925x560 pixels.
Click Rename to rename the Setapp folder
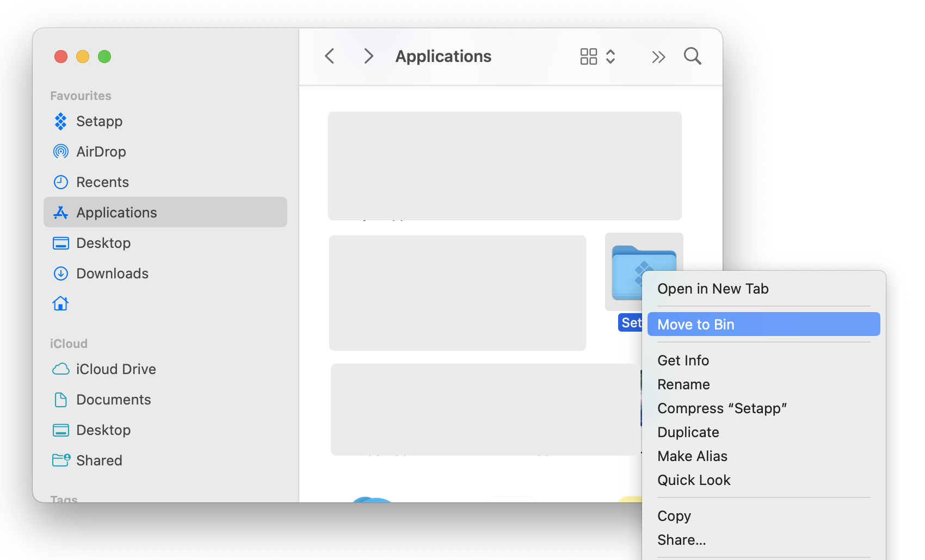point(683,384)
